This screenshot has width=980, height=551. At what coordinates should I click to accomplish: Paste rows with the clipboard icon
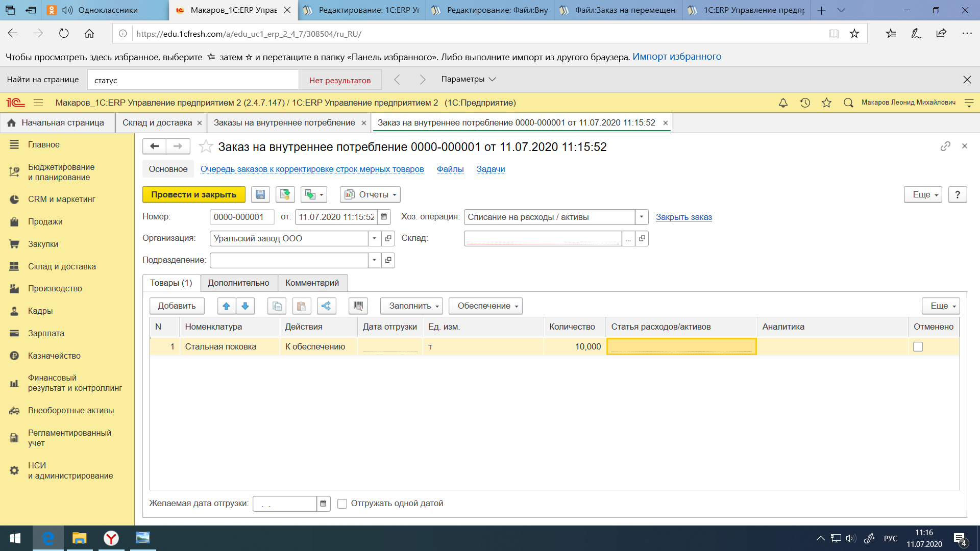(x=302, y=306)
